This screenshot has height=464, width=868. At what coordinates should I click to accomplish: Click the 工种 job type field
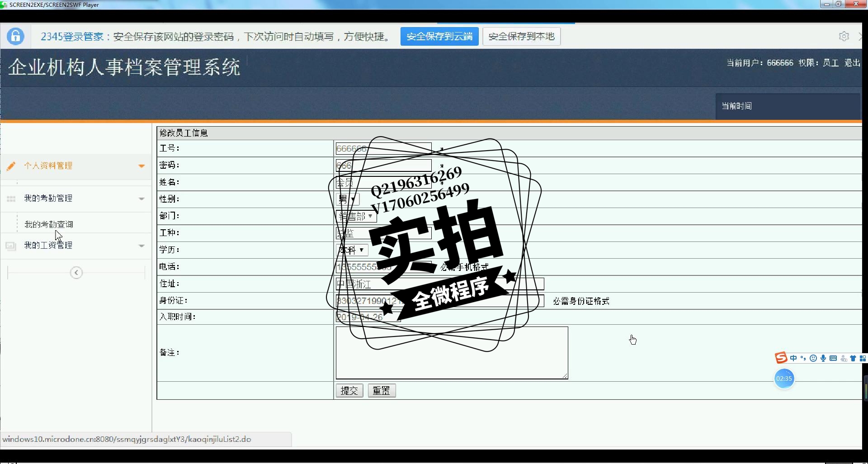tap(384, 233)
